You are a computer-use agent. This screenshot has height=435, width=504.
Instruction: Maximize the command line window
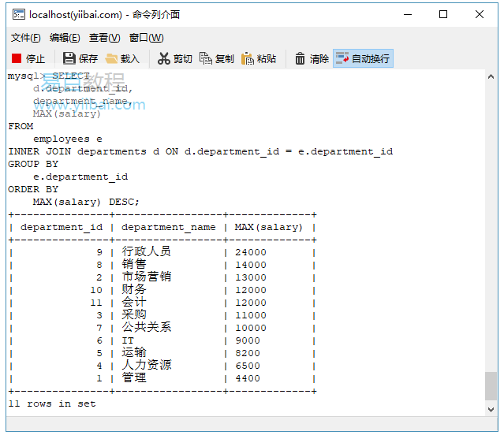pyautogui.click(x=443, y=14)
